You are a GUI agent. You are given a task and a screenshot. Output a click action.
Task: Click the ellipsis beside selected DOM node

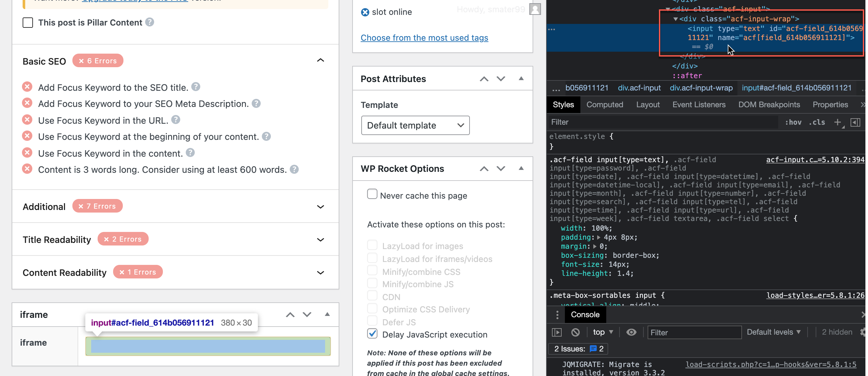tap(552, 29)
